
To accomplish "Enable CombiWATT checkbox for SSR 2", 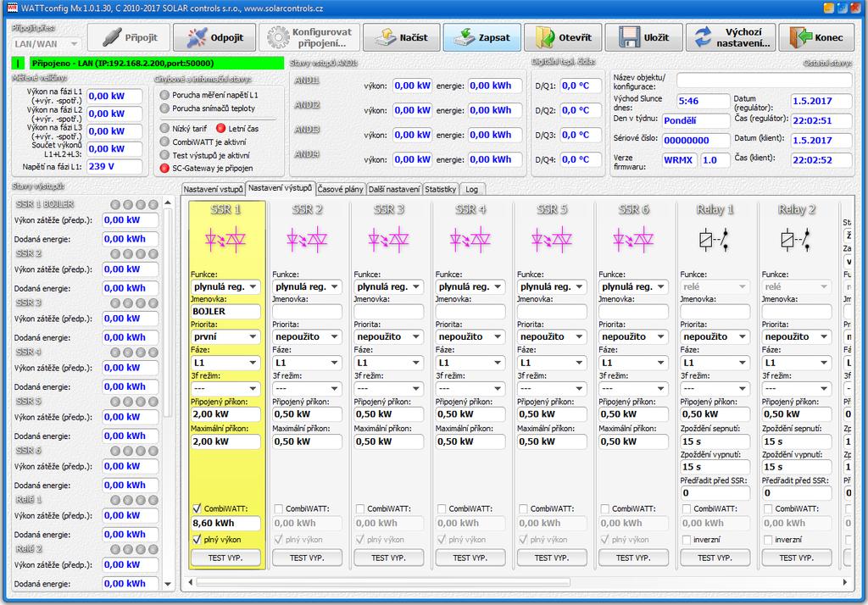I will click(278, 508).
